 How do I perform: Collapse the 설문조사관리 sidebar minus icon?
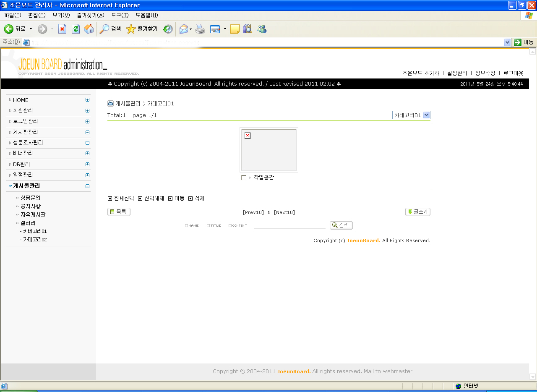[87, 143]
